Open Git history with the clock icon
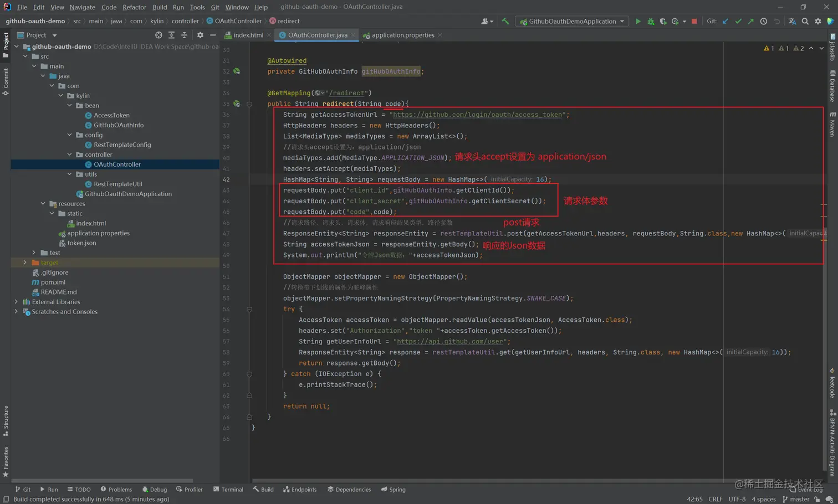Viewport: 838px width, 504px height. (764, 21)
